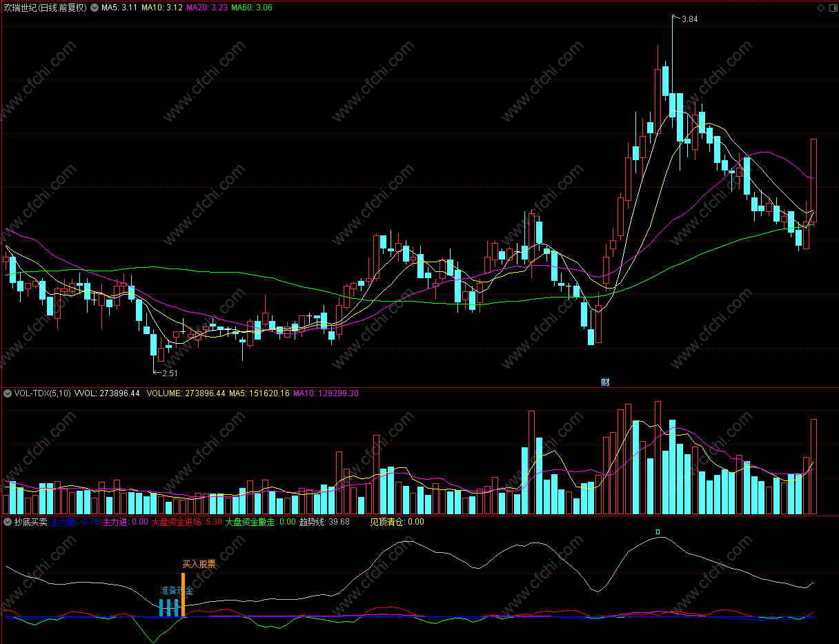Click volume MA10: 129299.30 label
The width and height of the screenshot is (839, 644).
[x=326, y=393]
